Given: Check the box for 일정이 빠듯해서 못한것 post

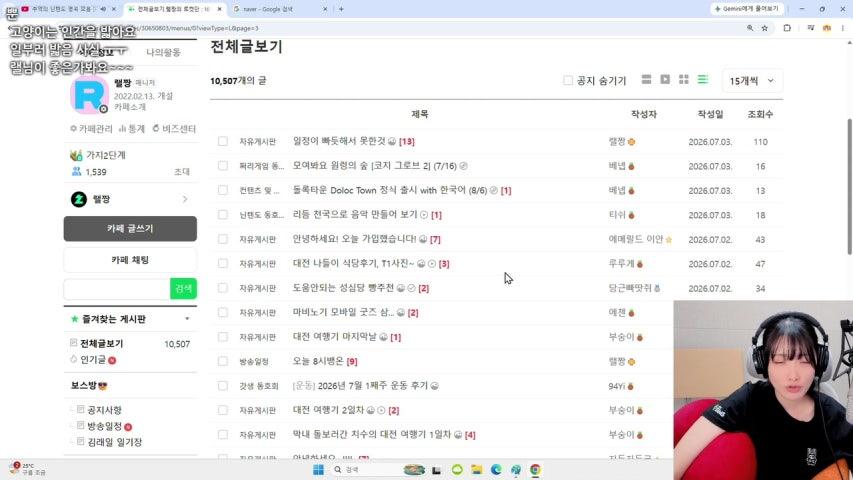Looking at the screenshot, I should coord(222,141).
